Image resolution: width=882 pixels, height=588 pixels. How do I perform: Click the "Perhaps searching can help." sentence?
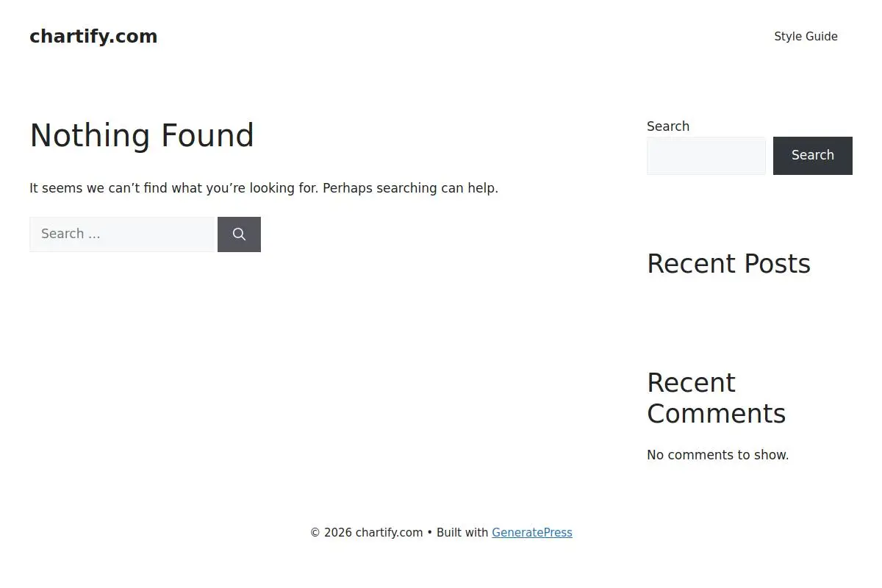click(x=410, y=188)
